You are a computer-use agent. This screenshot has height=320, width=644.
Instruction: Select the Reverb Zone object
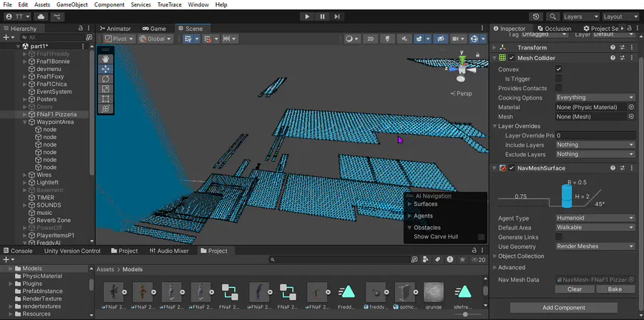tap(54, 220)
